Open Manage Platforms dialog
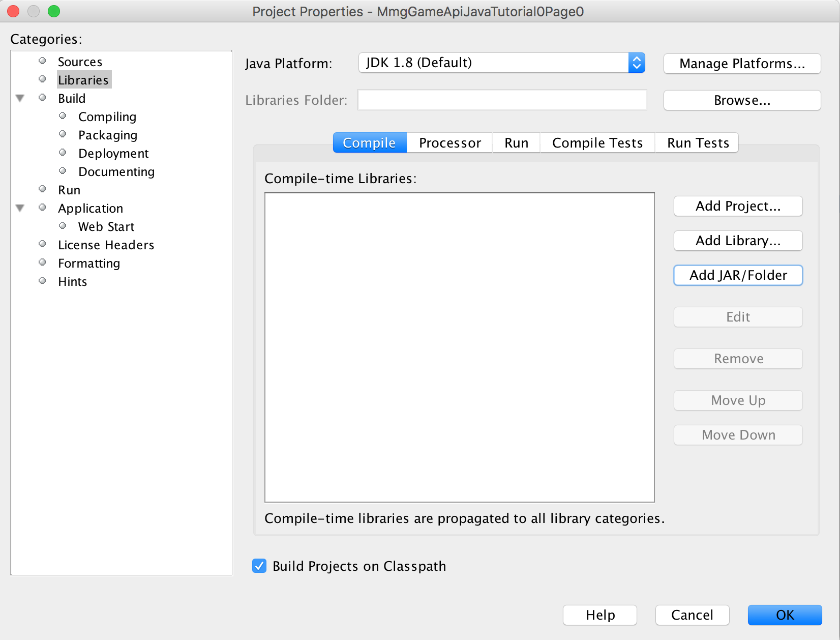The image size is (840, 640). tap(742, 64)
